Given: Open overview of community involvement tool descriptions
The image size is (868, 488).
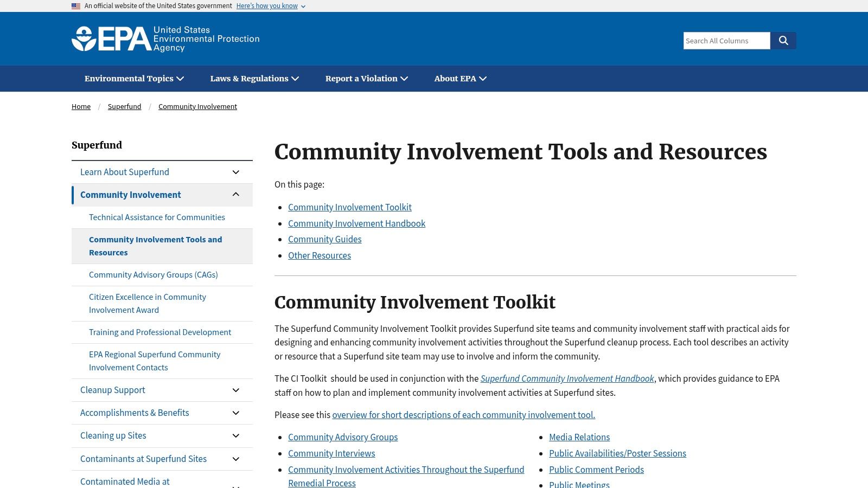Looking at the screenshot, I should tap(464, 415).
